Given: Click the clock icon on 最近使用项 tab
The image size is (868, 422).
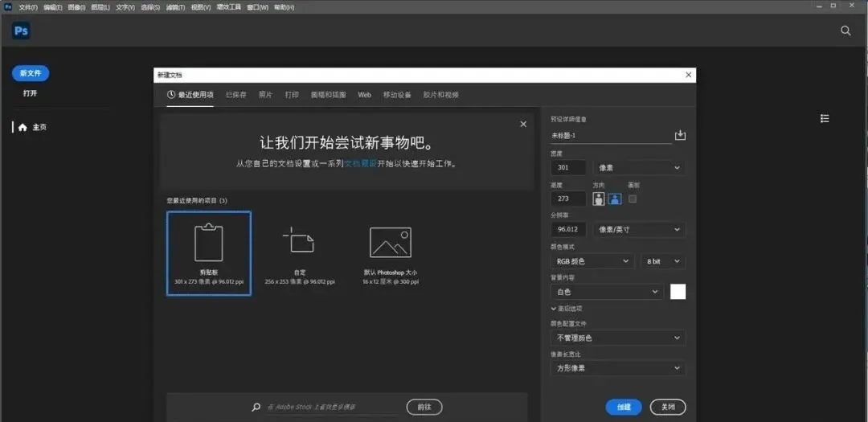Looking at the screenshot, I should pyautogui.click(x=171, y=95).
